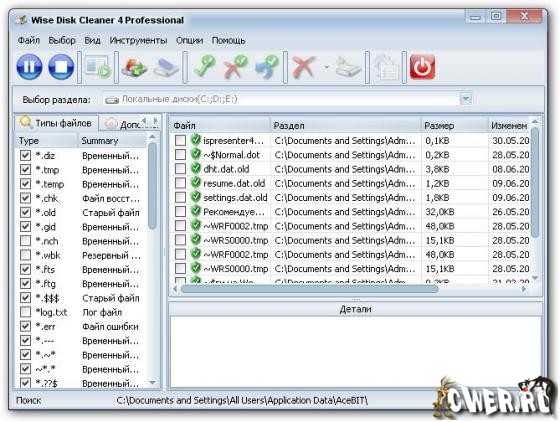The height and width of the screenshot is (422, 560).
Task: Select the 3,8KB size cell
Action: pyautogui.click(x=437, y=169)
